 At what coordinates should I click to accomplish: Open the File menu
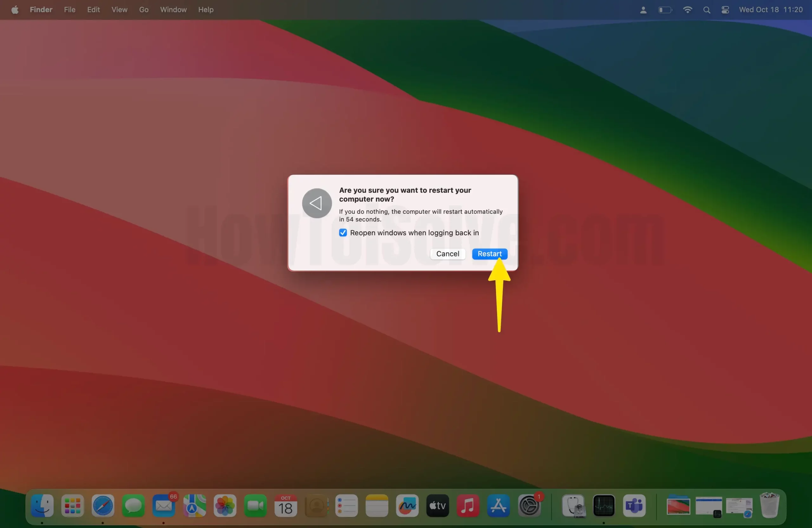(69, 10)
